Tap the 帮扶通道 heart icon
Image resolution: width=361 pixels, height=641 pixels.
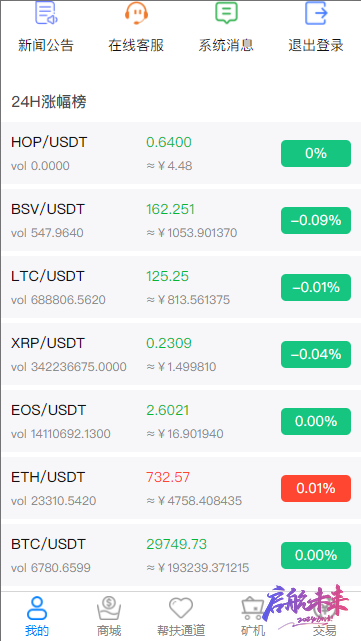coord(181,608)
